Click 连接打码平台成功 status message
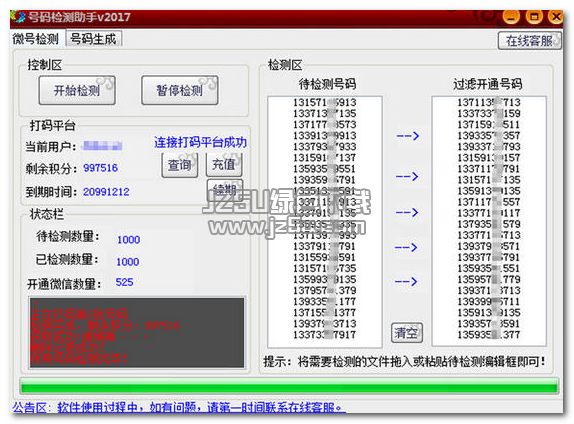 pos(200,142)
